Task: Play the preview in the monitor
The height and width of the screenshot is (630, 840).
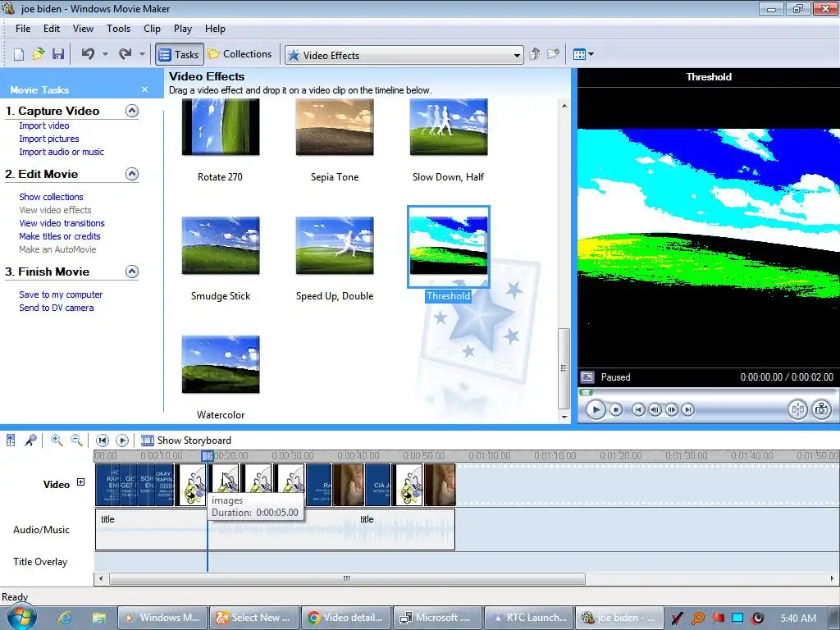Action: pos(596,410)
